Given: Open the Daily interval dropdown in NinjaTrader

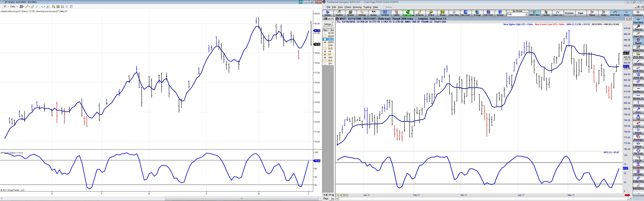Looking at the screenshot, I should click(x=14, y=7).
